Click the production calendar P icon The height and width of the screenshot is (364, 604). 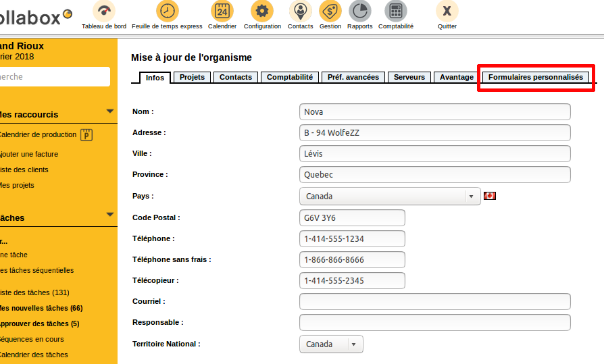click(86, 135)
